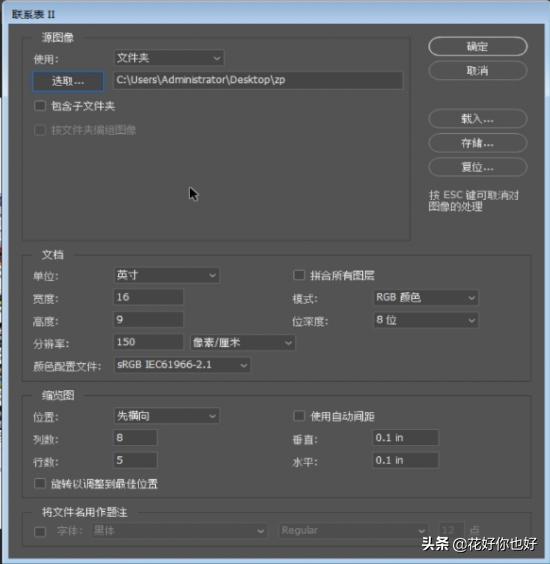The image size is (550, 564).
Task: Click the 分辨率 field showing 150
Action: click(x=148, y=342)
